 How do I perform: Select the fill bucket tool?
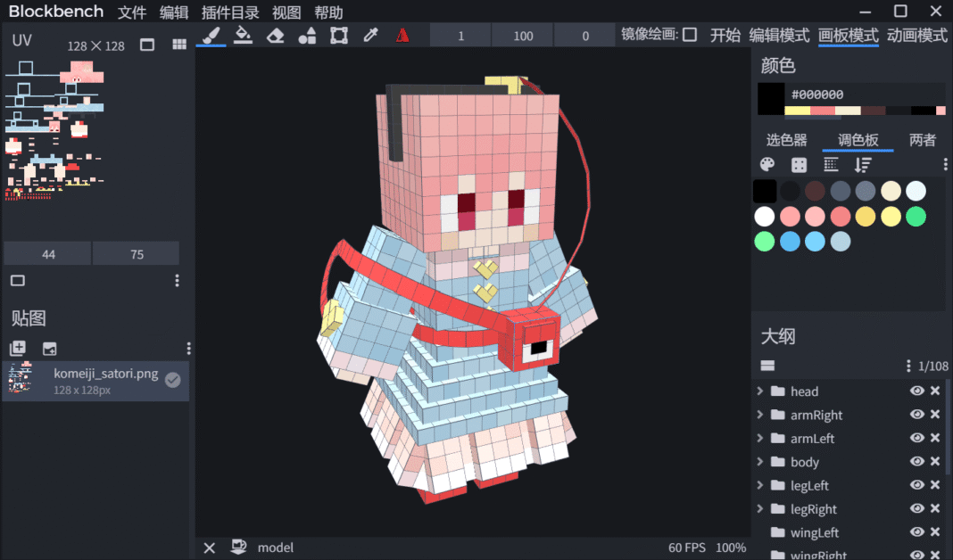(243, 36)
